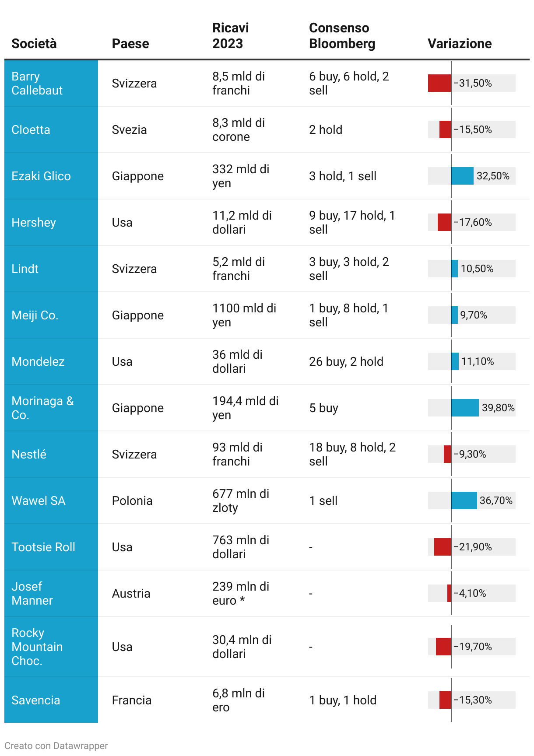Open the Creato con Datawrapper link
Screen dimensions: 534x756
56,745
